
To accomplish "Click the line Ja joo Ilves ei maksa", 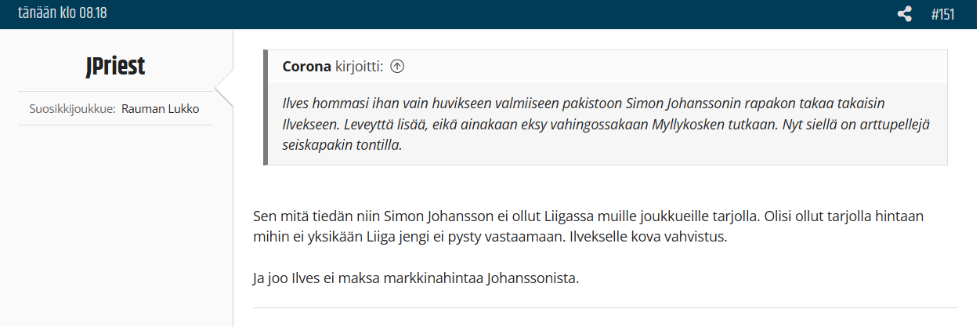I will [415, 278].
